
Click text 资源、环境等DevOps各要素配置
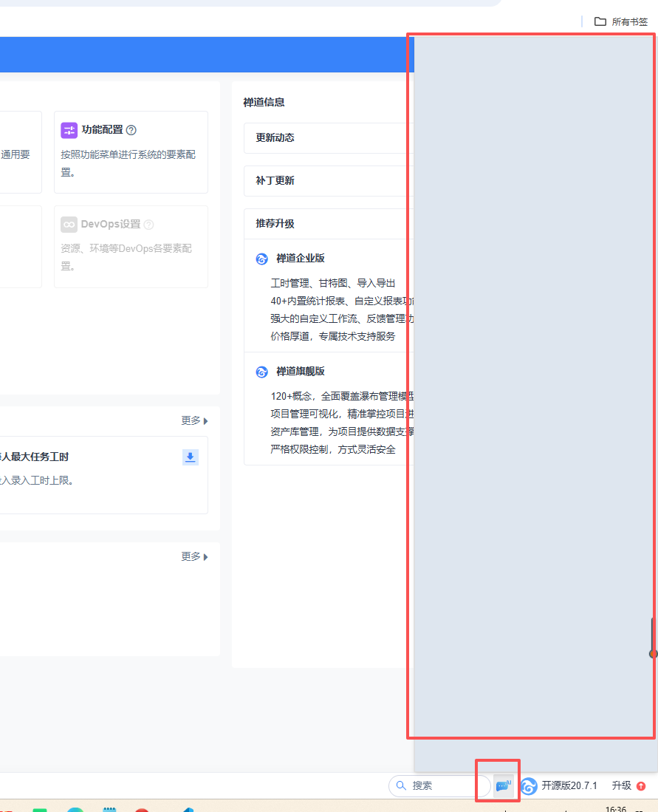tap(126, 257)
